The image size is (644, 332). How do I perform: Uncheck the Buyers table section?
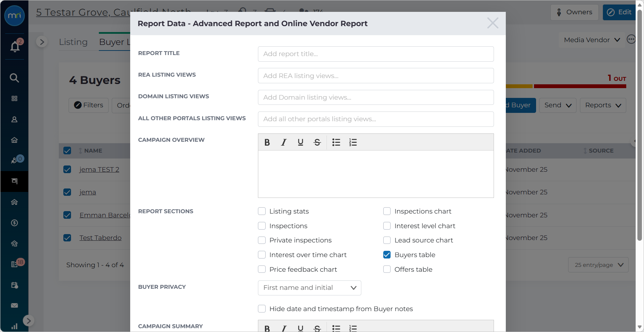pos(387,255)
